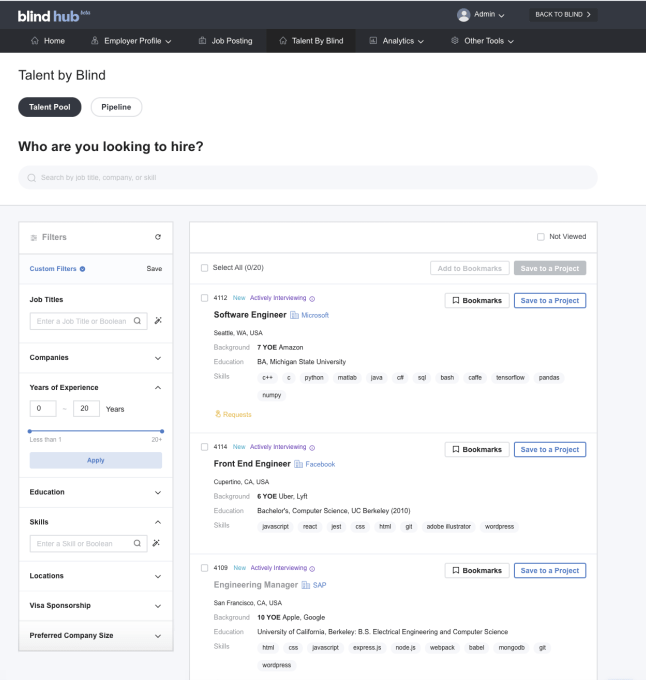Click Save to a Project for Software Engineer
The height and width of the screenshot is (680, 646).
549,300
